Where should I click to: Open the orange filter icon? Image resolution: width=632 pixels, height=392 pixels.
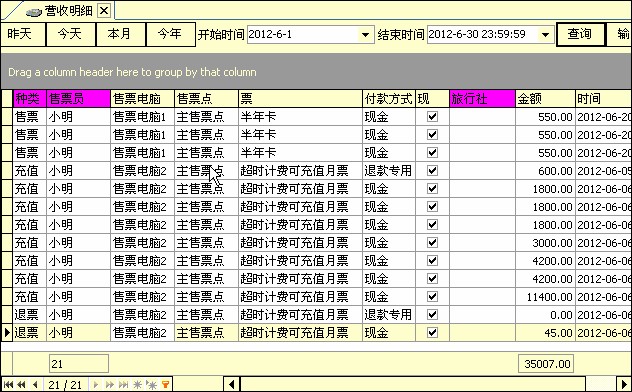165,385
